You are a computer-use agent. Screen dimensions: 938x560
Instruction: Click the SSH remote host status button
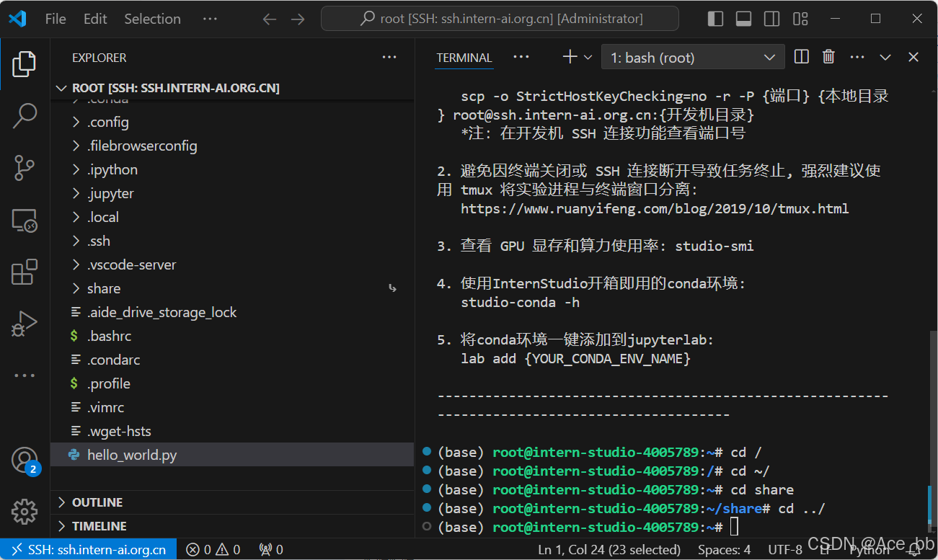[89, 550]
